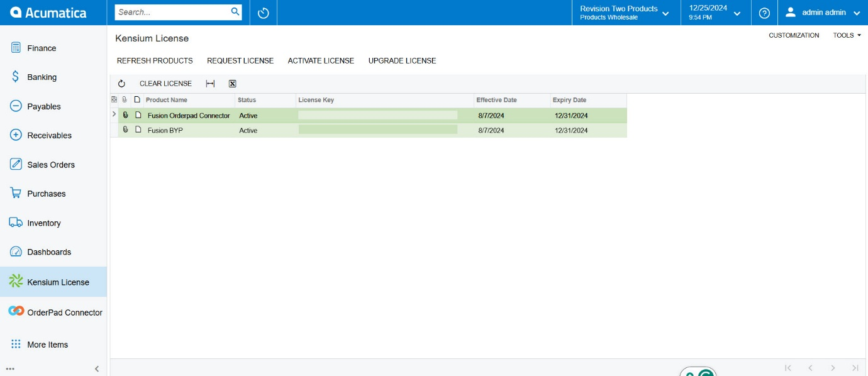Click Activate License
868x376 pixels.
tap(321, 61)
